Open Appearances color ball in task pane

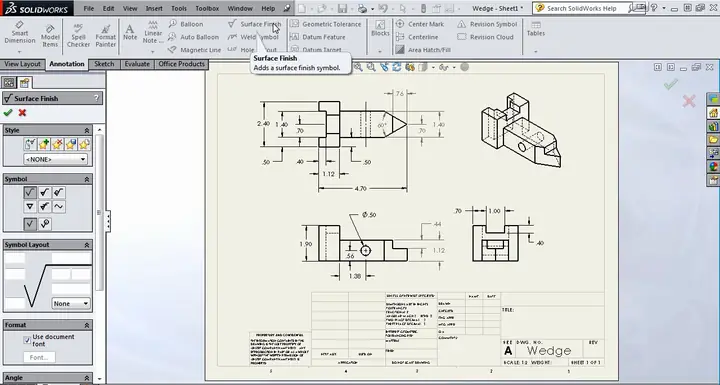tap(714, 167)
